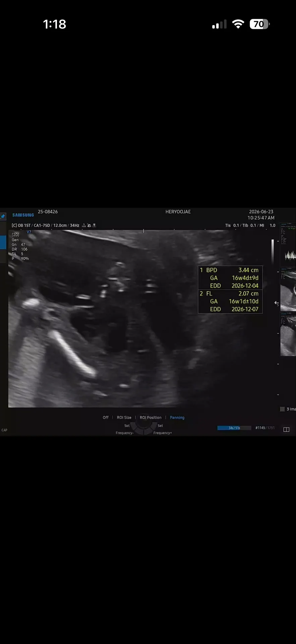Click Frequency+ control label

(x=163, y=433)
